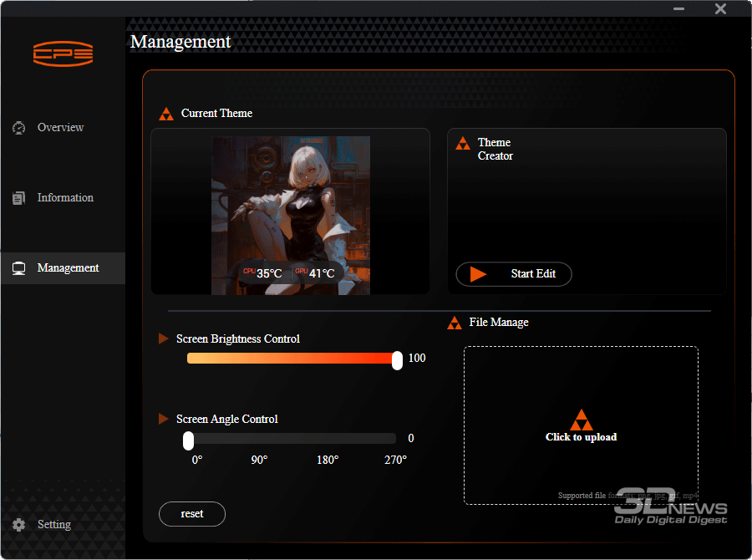The width and height of the screenshot is (752, 560).
Task: Close the application window
Action: point(720,8)
